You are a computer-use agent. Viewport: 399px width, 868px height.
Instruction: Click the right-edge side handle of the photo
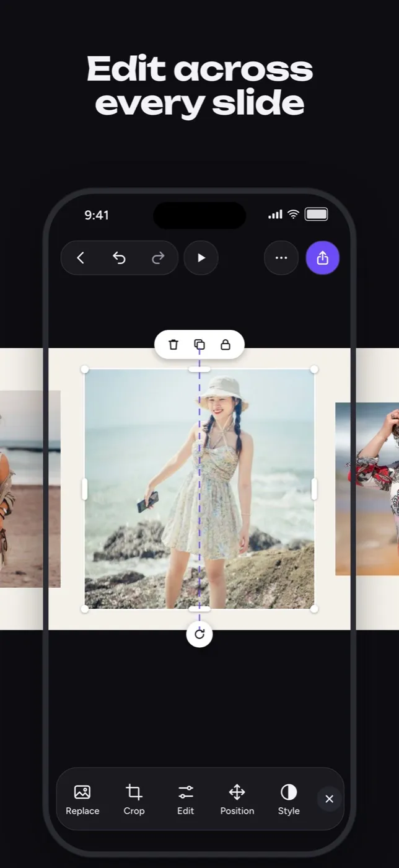[x=314, y=489]
